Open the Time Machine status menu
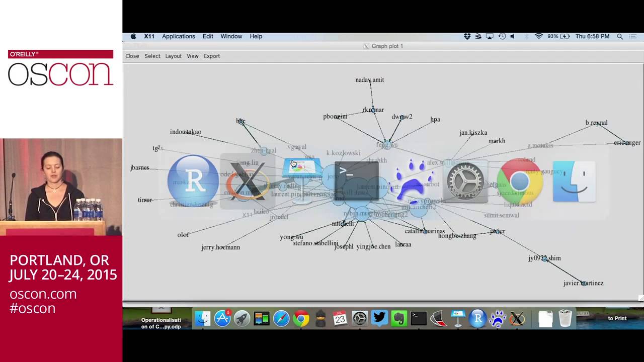This screenshot has height=362, width=644. (502, 36)
